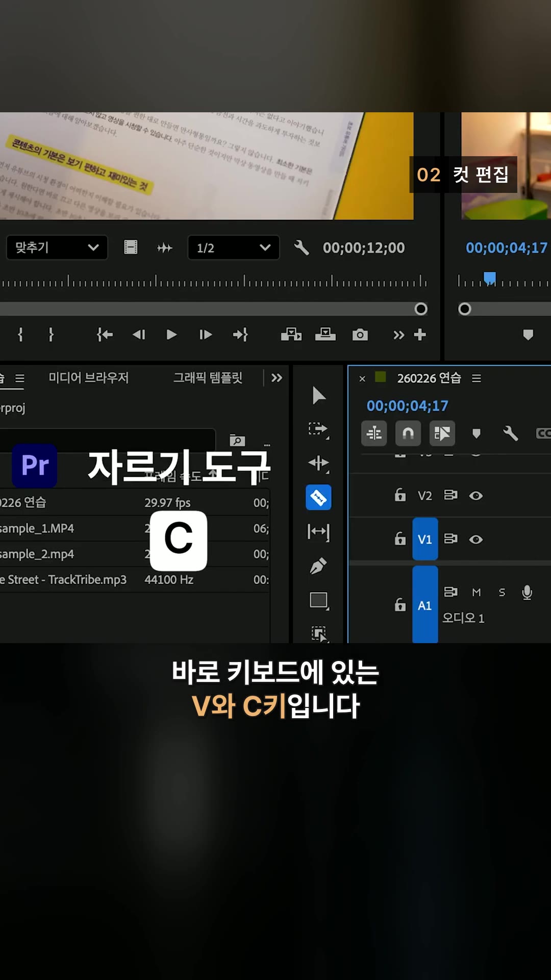
Task: Step back one frame
Action: pyautogui.click(x=139, y=334)
